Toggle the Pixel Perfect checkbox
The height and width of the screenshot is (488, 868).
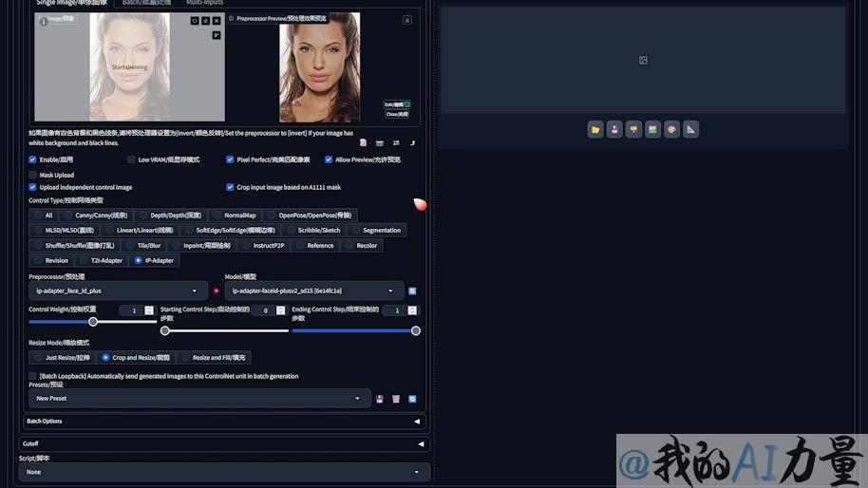coord(230,160)
